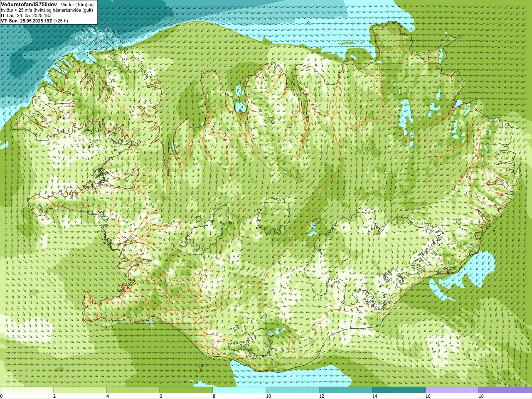Click the 'hviður > 25 m/s' description line

[x=47, y=10]
